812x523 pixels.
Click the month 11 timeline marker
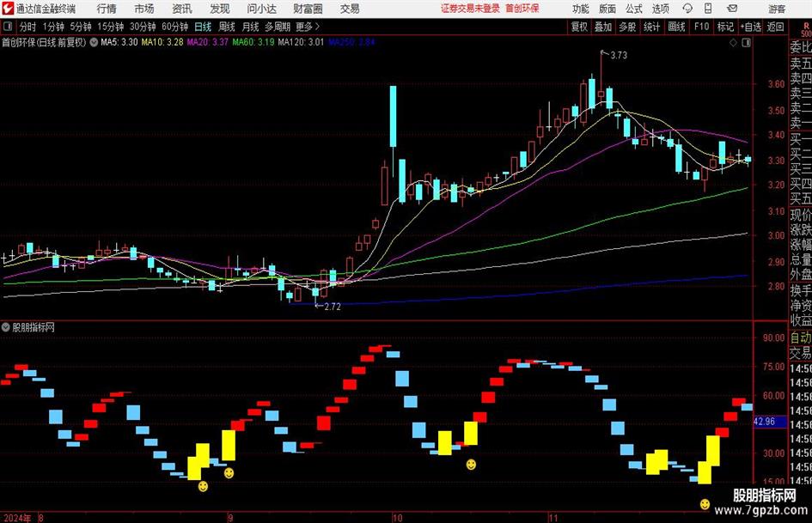[553, 518]
